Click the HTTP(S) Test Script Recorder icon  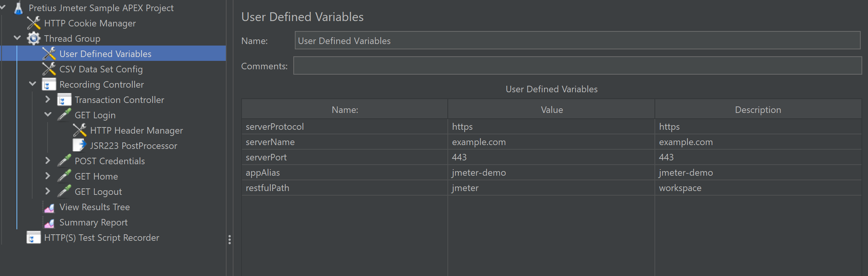pos(34,238)
